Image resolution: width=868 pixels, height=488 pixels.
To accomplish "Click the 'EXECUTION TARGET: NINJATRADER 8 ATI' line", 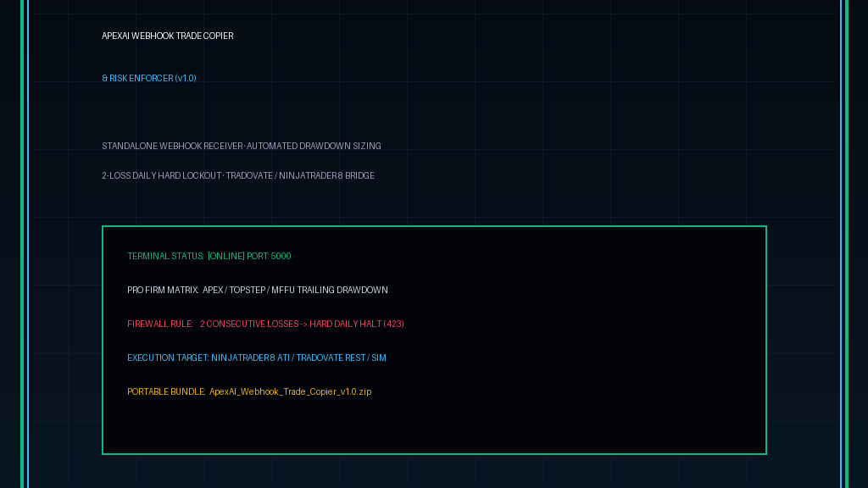I will 257,358.
